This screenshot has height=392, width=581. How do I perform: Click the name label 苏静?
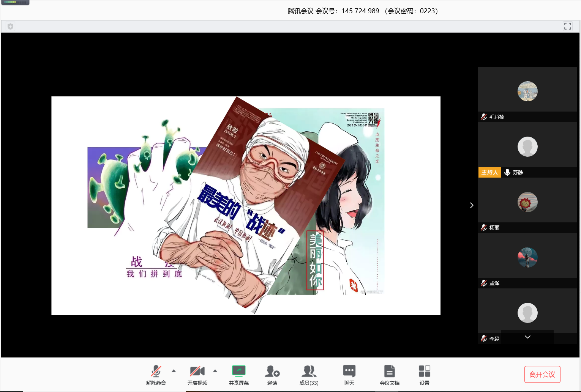coord(518,172)
